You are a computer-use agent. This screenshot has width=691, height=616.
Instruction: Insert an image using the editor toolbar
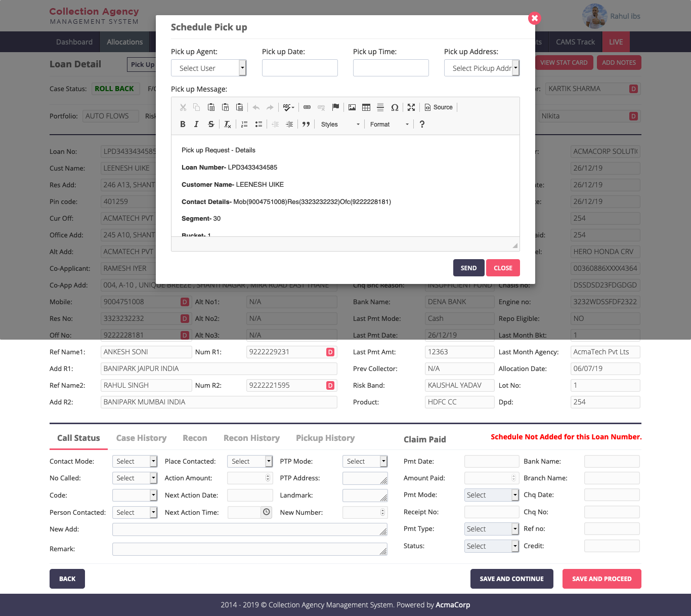tap(352, 107)
